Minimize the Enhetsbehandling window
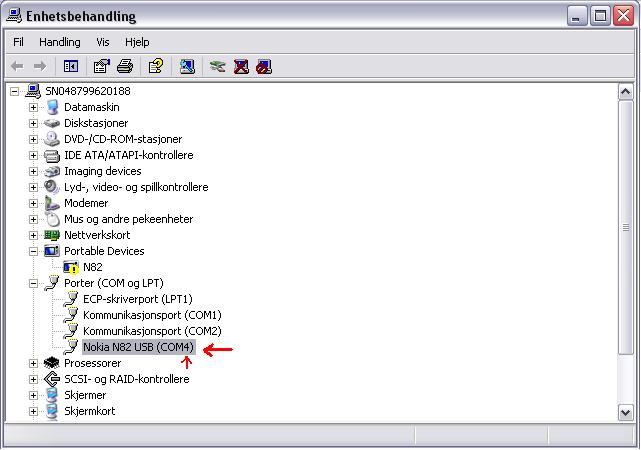 [577, 16]
